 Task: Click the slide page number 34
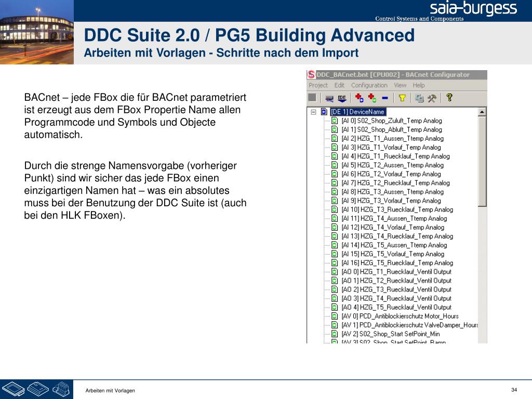coord(514,390)
